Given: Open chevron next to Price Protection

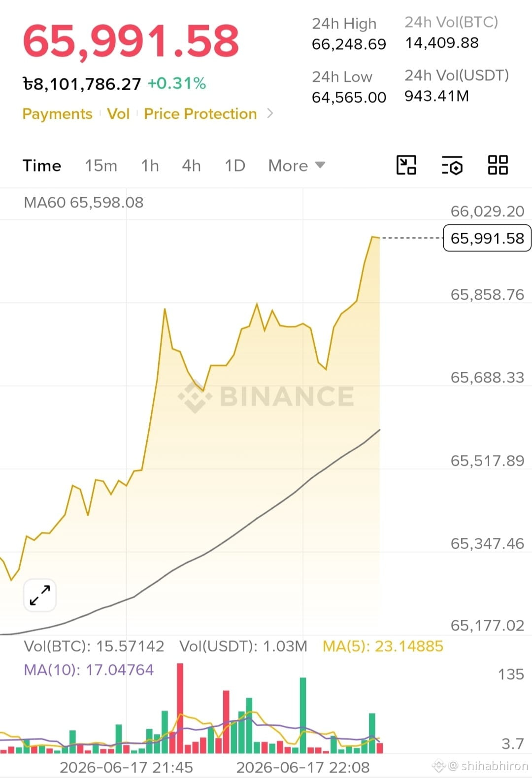Looking at the screenshot, I should [x=270, y=113].
